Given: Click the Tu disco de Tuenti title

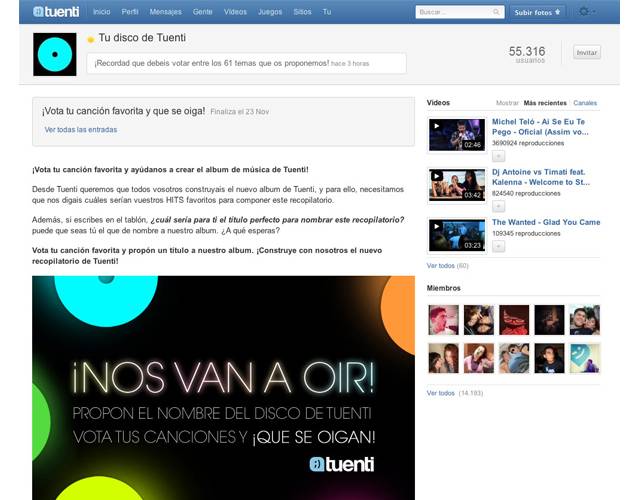Looking at the screenshot, I should pos(142,38).
